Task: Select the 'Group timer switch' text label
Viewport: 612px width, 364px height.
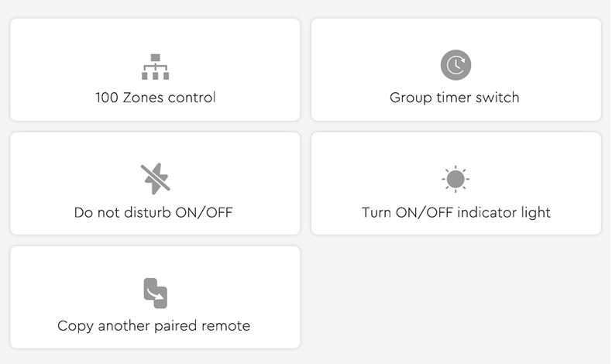Action: coord(455,98)
